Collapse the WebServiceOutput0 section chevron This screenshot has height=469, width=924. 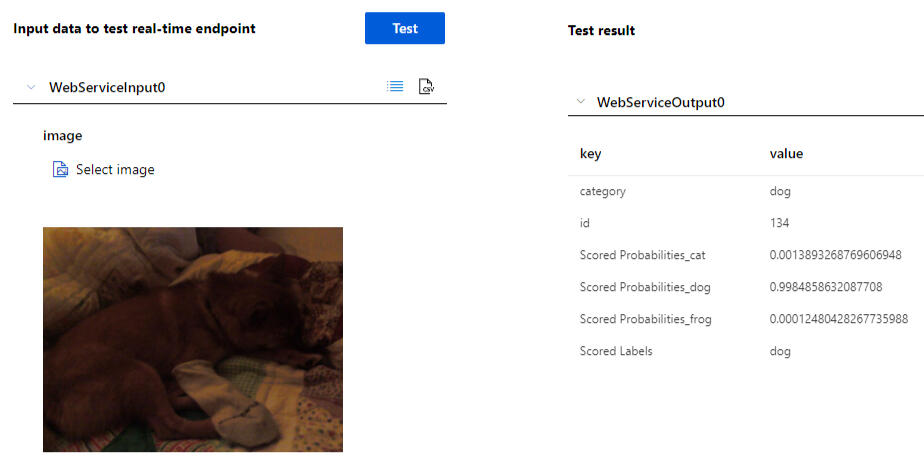tap(580, 102)
